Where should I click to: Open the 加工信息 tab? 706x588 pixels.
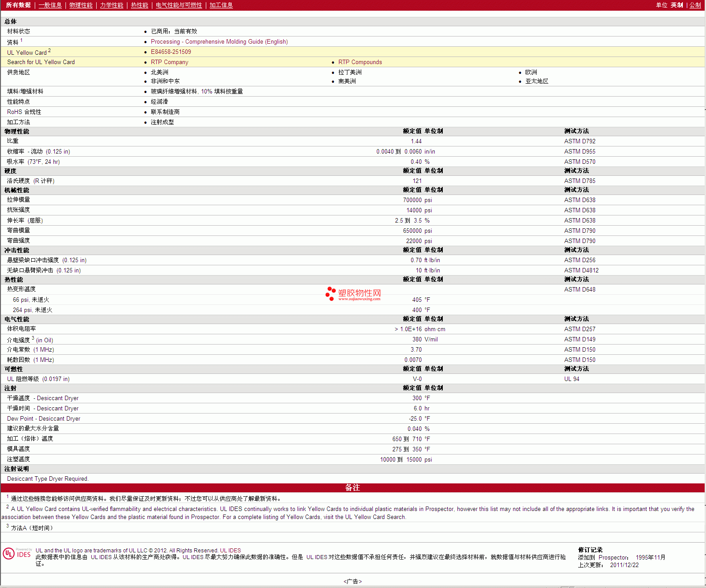click(221, 5)
